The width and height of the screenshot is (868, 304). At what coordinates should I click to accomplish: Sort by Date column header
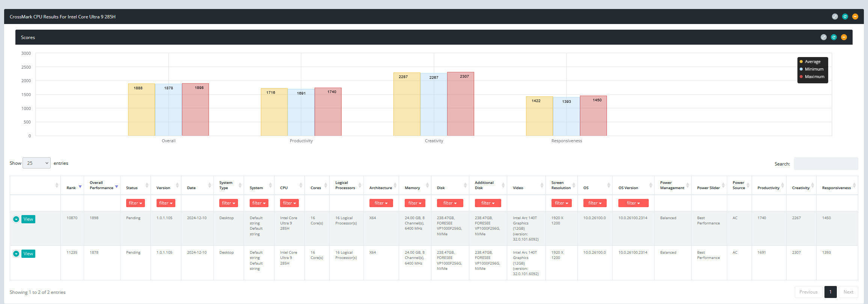click(x=197, y=185)
